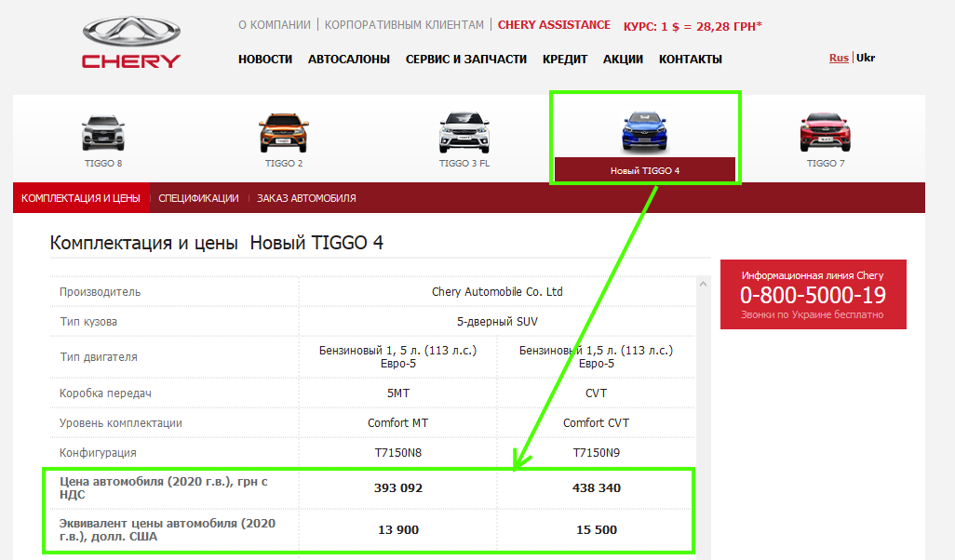Image resolution: width=955 pixels, height=560 pixels.
Task: Select the TIGGO 8 car thumbnail
Action: pyautogui.click(x=103, y=133)
